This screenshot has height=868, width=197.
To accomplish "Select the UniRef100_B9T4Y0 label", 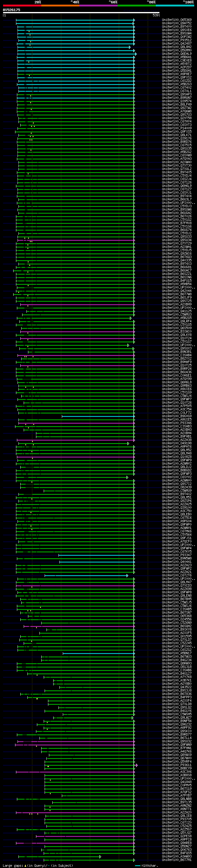I will pyautogui.click(x=177, y=26).
